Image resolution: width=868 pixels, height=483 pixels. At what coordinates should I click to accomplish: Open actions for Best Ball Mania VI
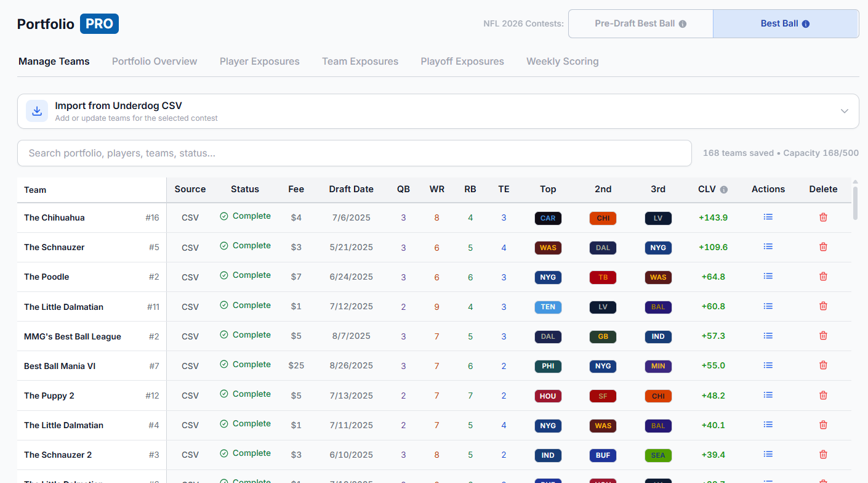(x=768, y=365)
